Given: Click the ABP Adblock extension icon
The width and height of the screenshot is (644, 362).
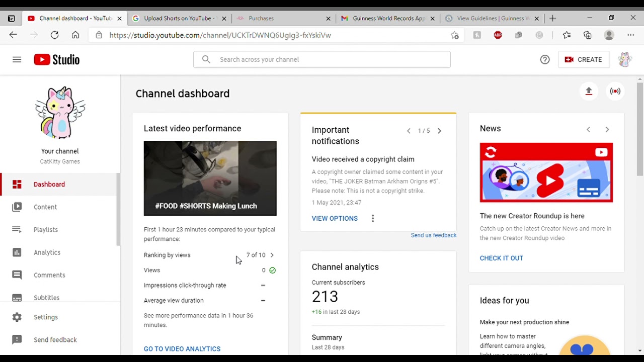Looking at the screenshot, I should coord(498,35).
